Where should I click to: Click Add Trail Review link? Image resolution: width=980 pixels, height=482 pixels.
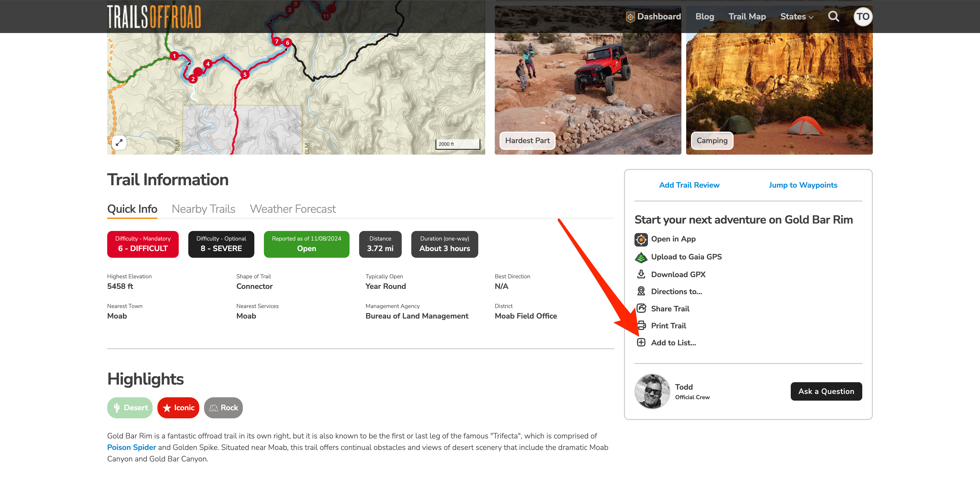[x=689, y=185]
